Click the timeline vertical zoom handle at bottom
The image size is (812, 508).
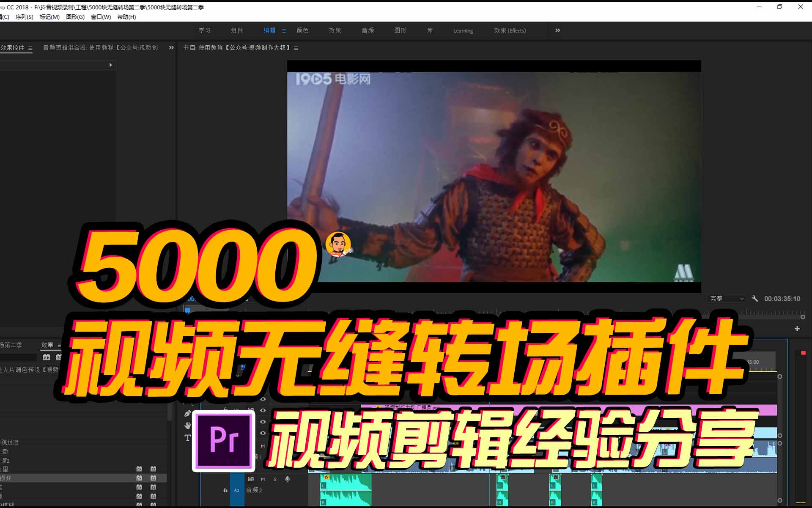(780, 500)
